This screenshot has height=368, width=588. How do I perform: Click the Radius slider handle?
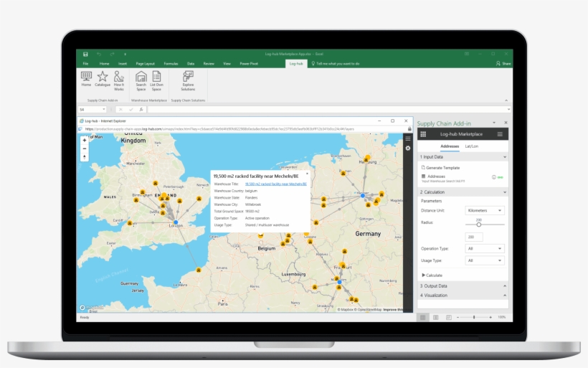point(479,225)
